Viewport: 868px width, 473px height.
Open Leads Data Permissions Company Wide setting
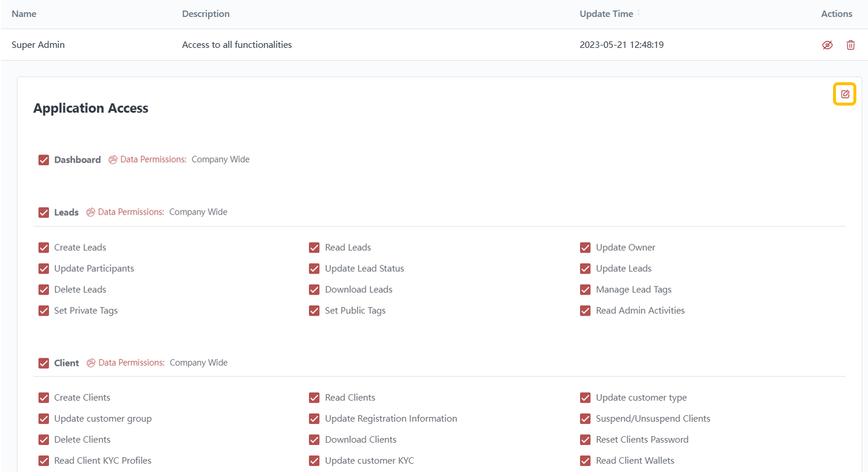[198, 212]
